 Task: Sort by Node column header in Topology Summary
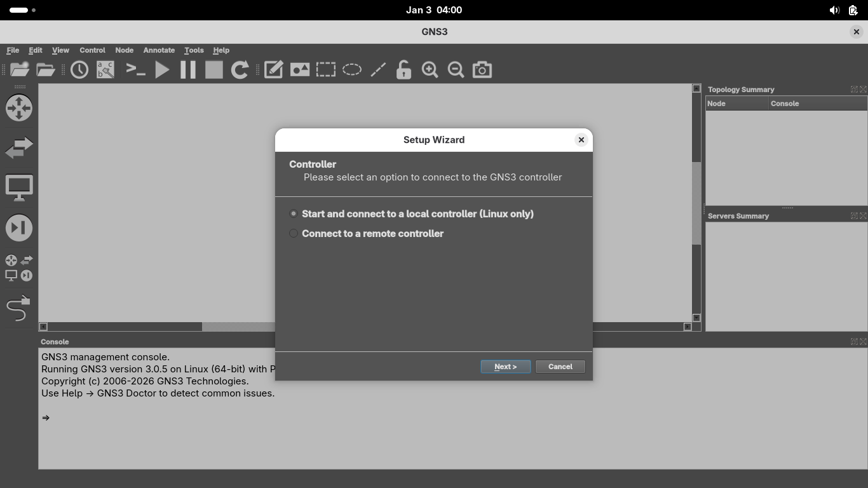tap(736, 104)
